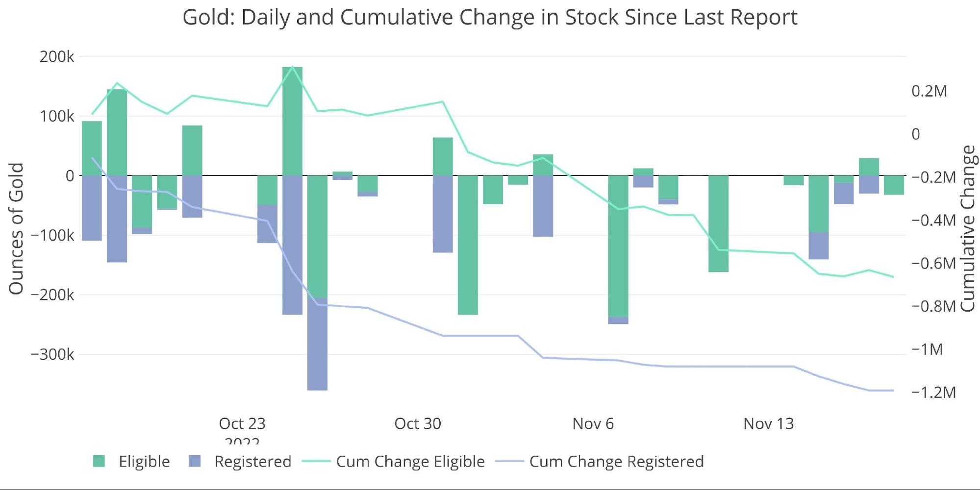Image resolution: width=980 pixels, height=490 pixels.
Task: Select the leftmost green Eligible bar
Action: 92,148
